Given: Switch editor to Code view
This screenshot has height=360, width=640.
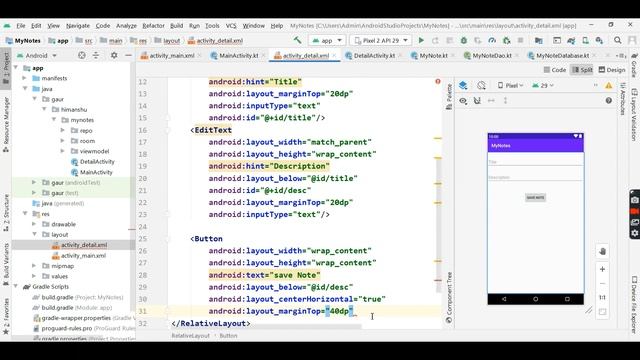Looking at the screenshot, I should coord(555,70).
